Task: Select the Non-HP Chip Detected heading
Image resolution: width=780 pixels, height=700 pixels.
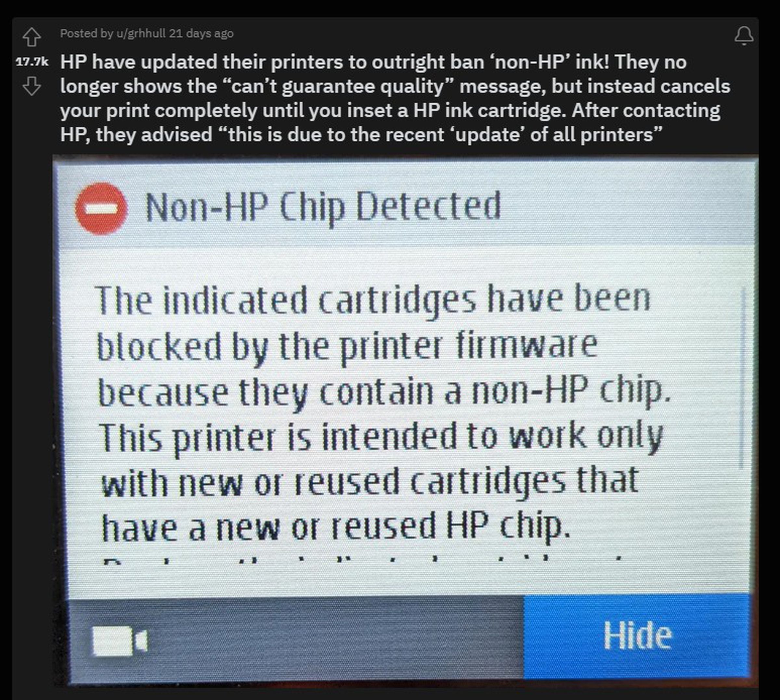Action: pyautogui.click(x=323, y=207)
